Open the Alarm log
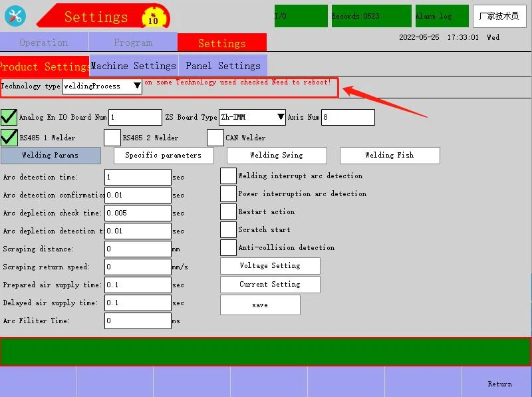The width and height of the screenshot is (532, 397). (442, 16)
